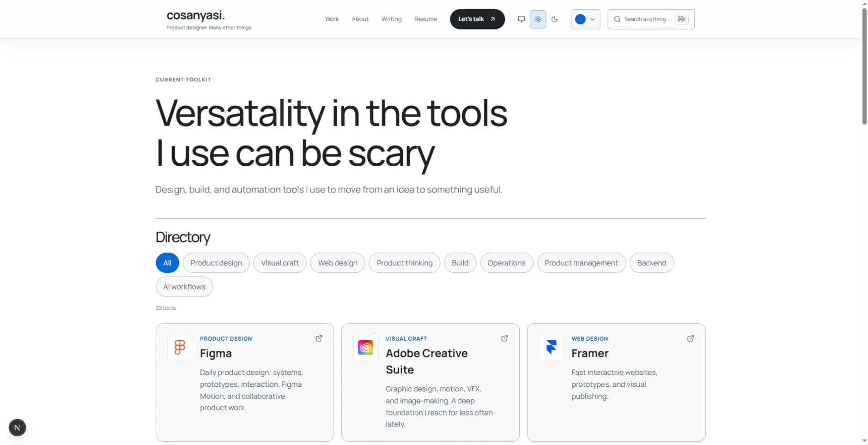The height and width of the screenshot is (445, 868).
Task: Click the blue accent color circle
Action: coord(580,19)
